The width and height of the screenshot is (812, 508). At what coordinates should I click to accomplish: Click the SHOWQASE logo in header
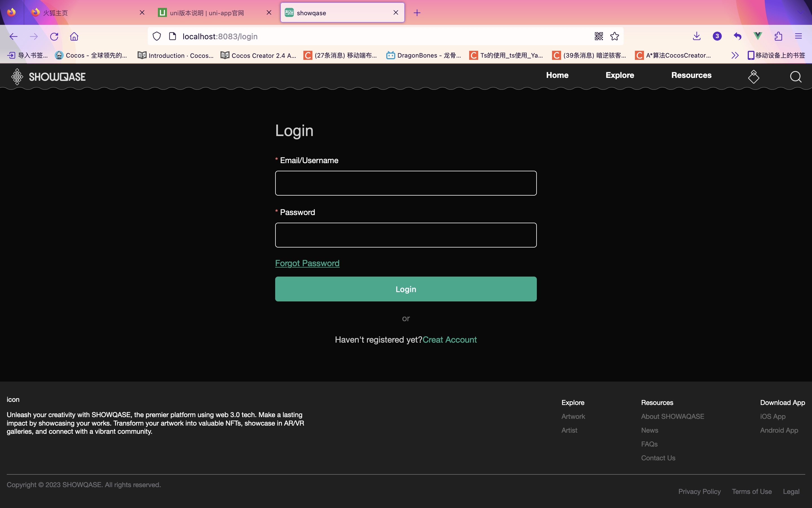tap(48, 76)
